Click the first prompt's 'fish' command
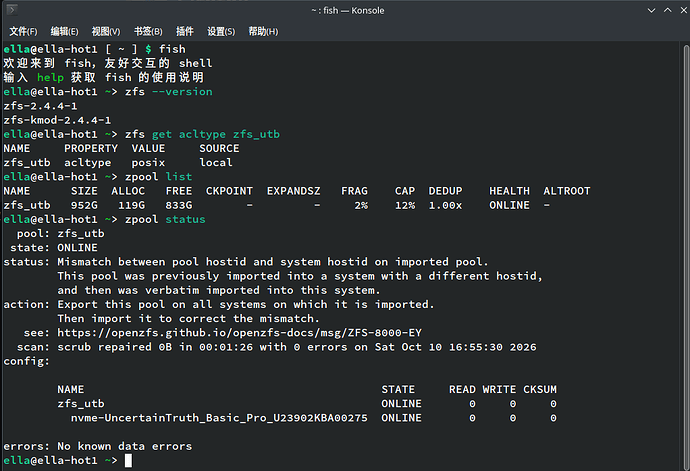The height and width of the screenshot is (471, 690). tap(172, 49)
